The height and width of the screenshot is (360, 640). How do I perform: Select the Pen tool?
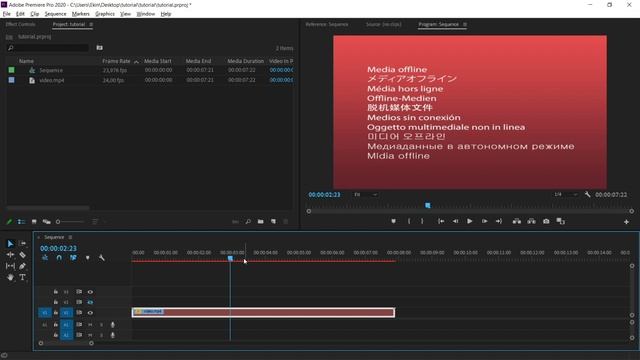[x=22, y=266]
